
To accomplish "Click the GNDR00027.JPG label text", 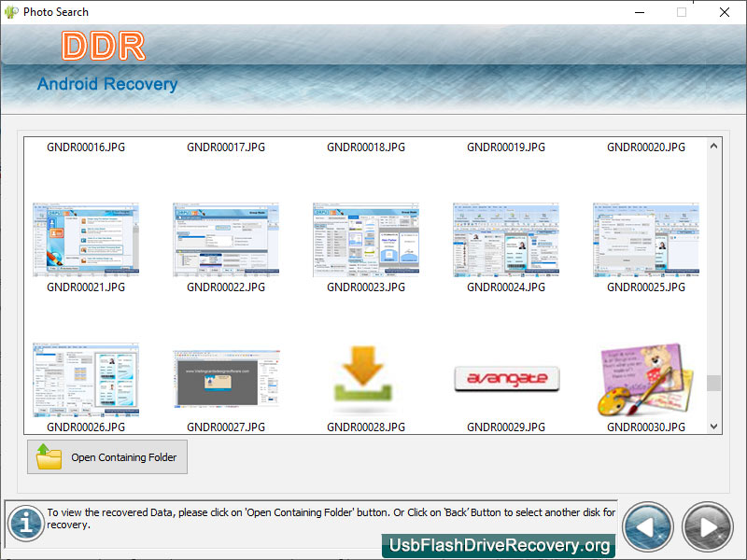I will click(x=226, y=427).
